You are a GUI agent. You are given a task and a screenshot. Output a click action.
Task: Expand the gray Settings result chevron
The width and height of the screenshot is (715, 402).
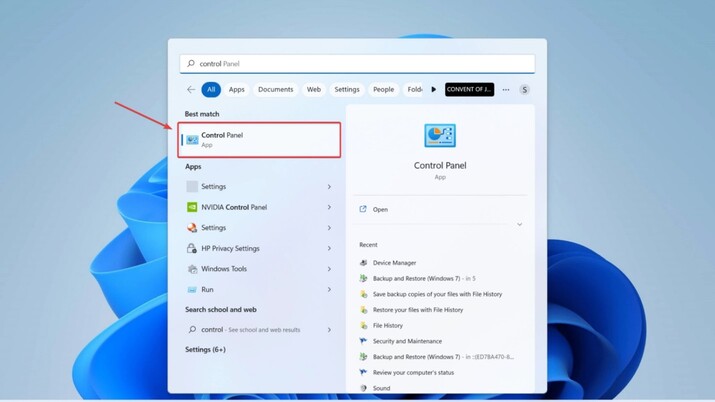[329, 186]
